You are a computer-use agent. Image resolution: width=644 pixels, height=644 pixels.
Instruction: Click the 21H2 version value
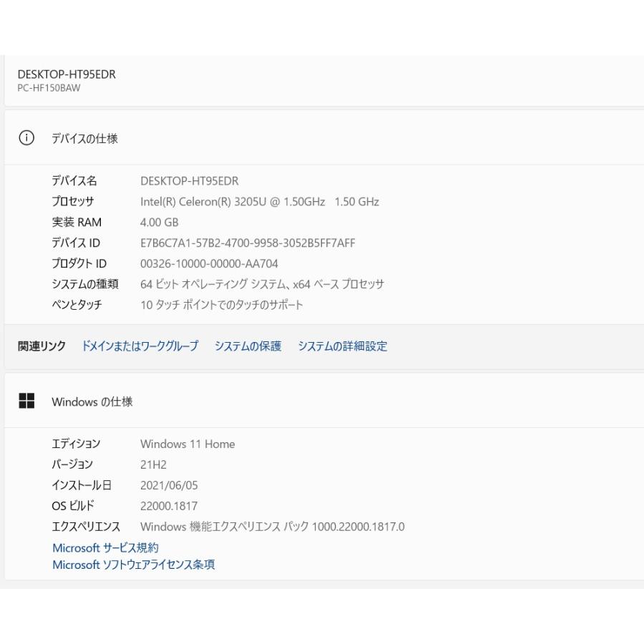tap(153, 464)
